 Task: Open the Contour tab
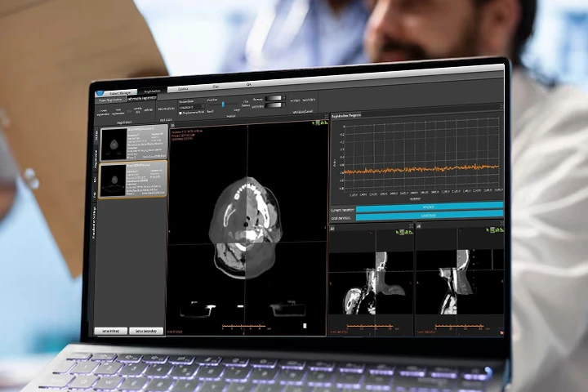pos(183,89)
